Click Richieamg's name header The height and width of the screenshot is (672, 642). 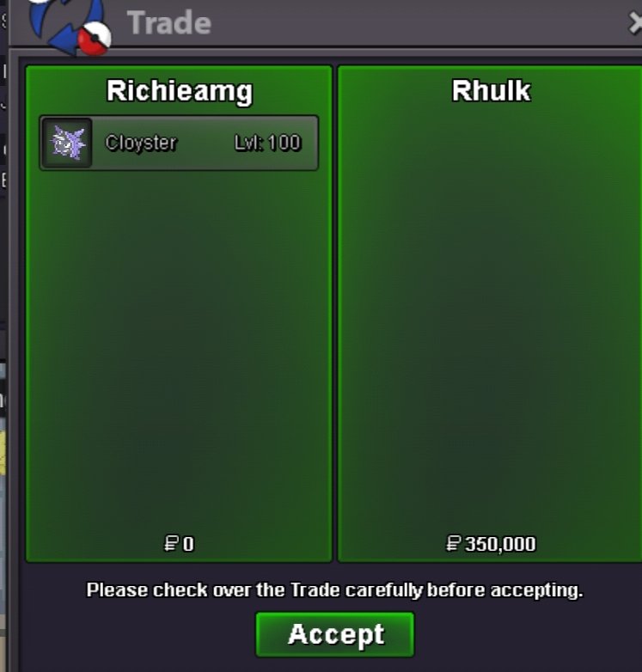point(180,91)
